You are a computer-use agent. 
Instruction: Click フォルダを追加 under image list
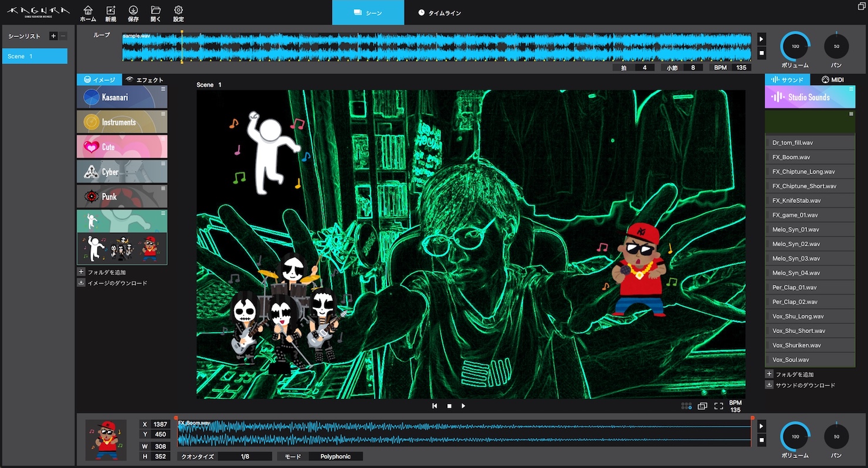(x=106, y=272)
